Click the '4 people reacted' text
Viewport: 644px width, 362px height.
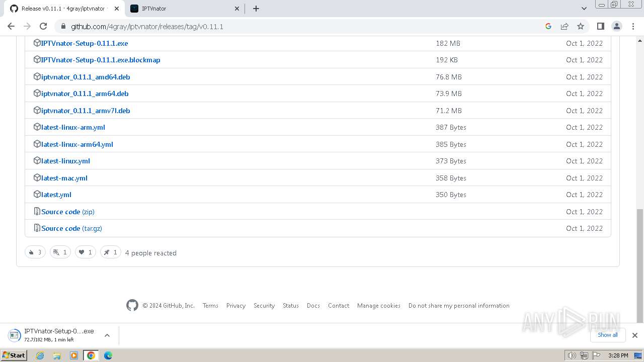coord(151,253)
